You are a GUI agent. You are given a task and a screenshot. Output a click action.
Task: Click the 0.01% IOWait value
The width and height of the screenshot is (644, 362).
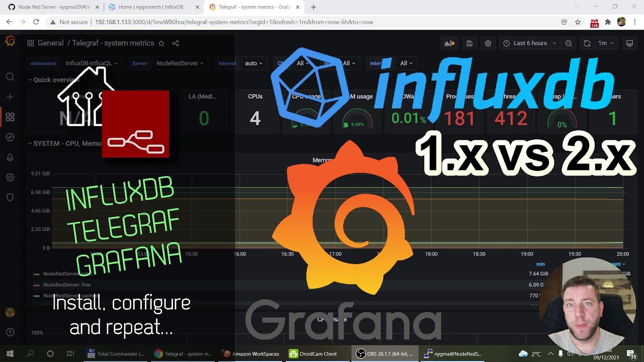coord(409,119)
